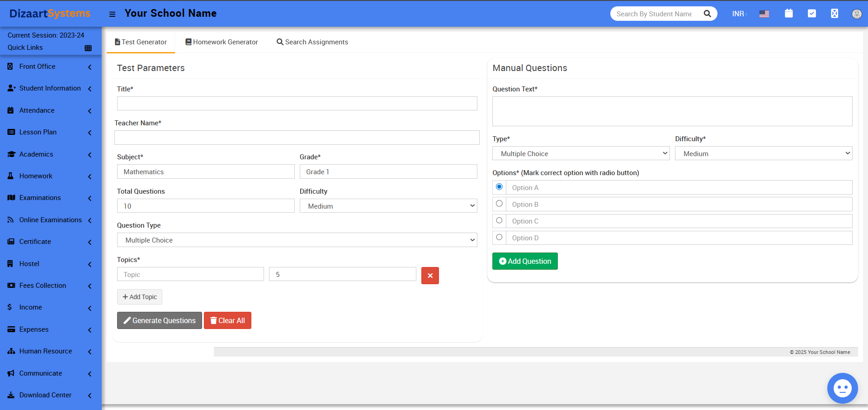The height and width of the screenshot is (410, 868).
Task: Open the chat assistant bubble at bottom right
Action: pos(842,388)
